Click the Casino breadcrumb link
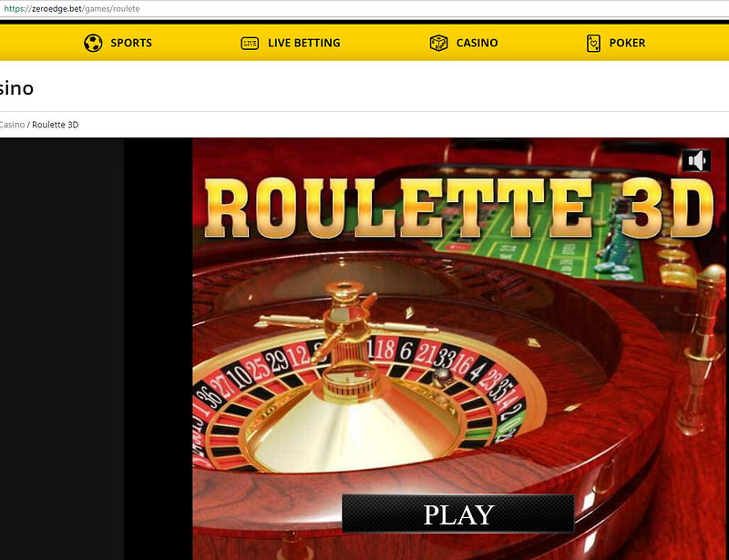The image size is (729, 560). point(12,125)
